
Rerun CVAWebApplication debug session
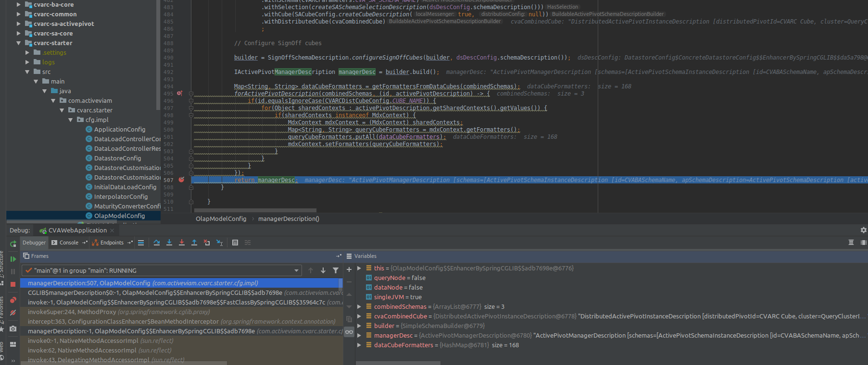tap(13, 244)
